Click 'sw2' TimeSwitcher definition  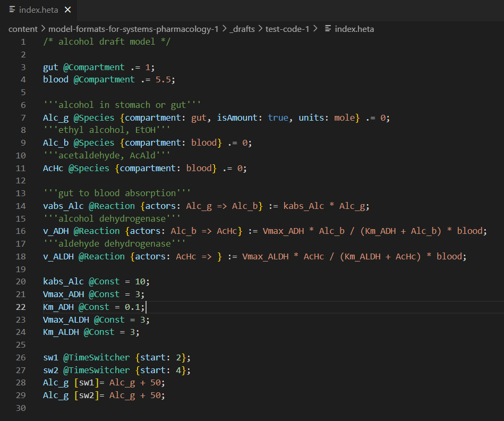click(x=51, y=370)
